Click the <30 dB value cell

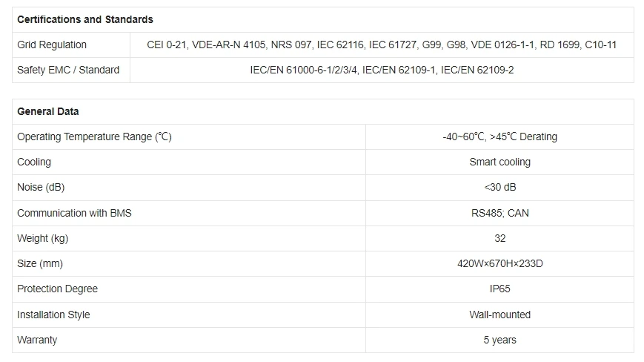[x=499, y=187]
